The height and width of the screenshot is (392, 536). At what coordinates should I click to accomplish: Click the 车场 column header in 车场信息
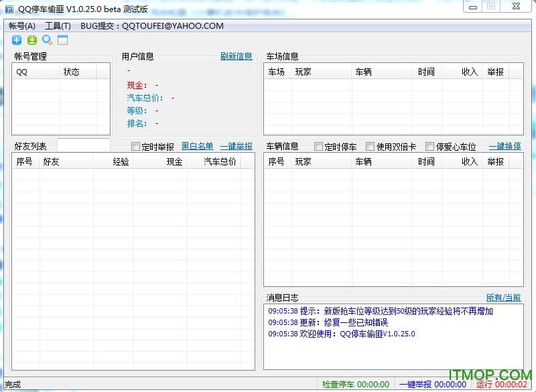pos(277,72)
